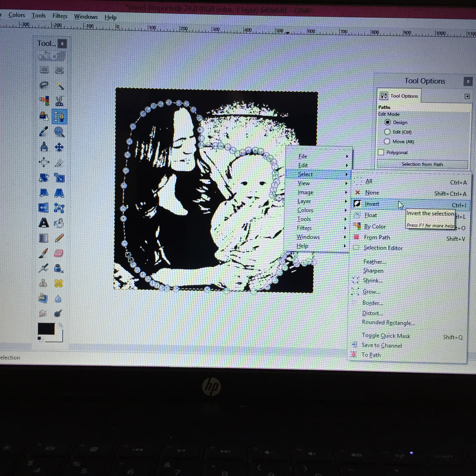Select the Free Select lasso tool
The width and height of the screenshot is (476, 476).
[44, 85]
